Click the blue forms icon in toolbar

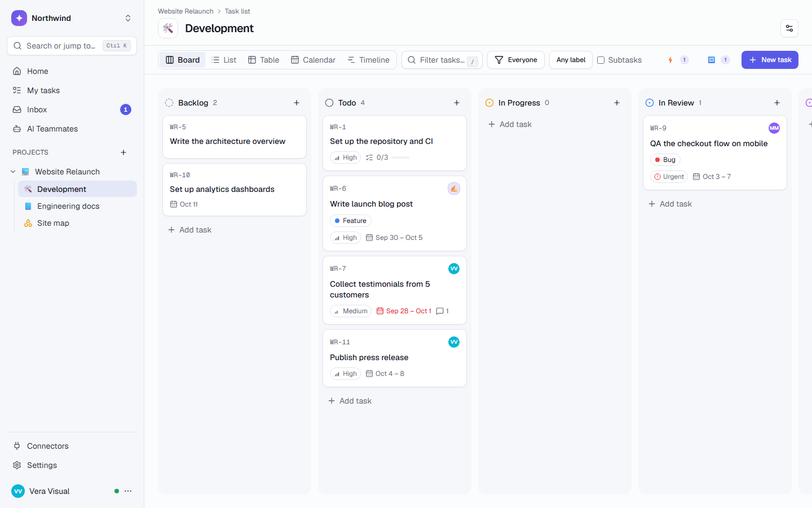pyautogui.click(x=712, y=60)
